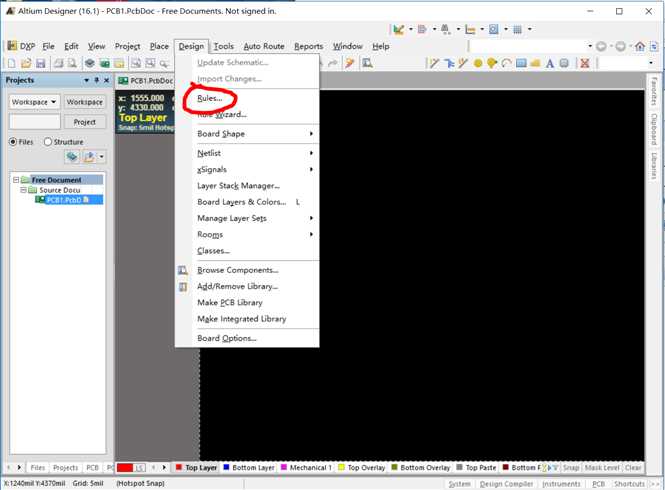
Task: Click the yellow open project folder icon
Action: click(x=120, y=63)
